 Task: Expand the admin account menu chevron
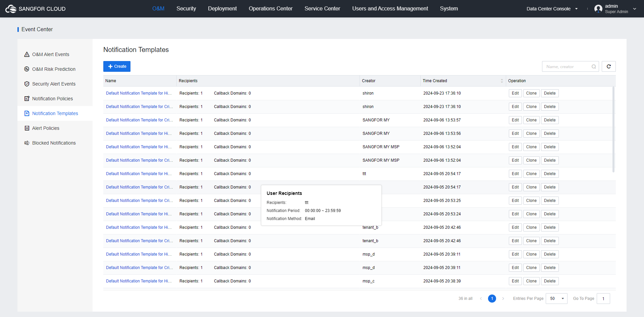tap(635, 9)
